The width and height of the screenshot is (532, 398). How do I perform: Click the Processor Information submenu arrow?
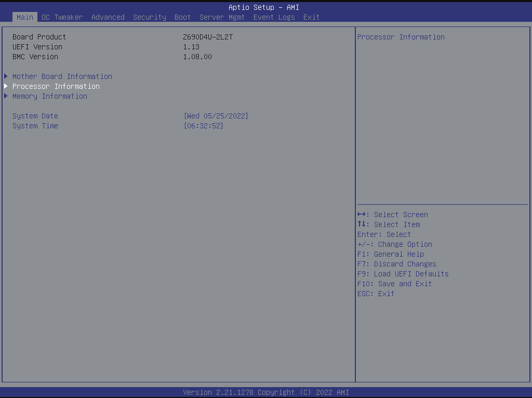tap(6, 86)
